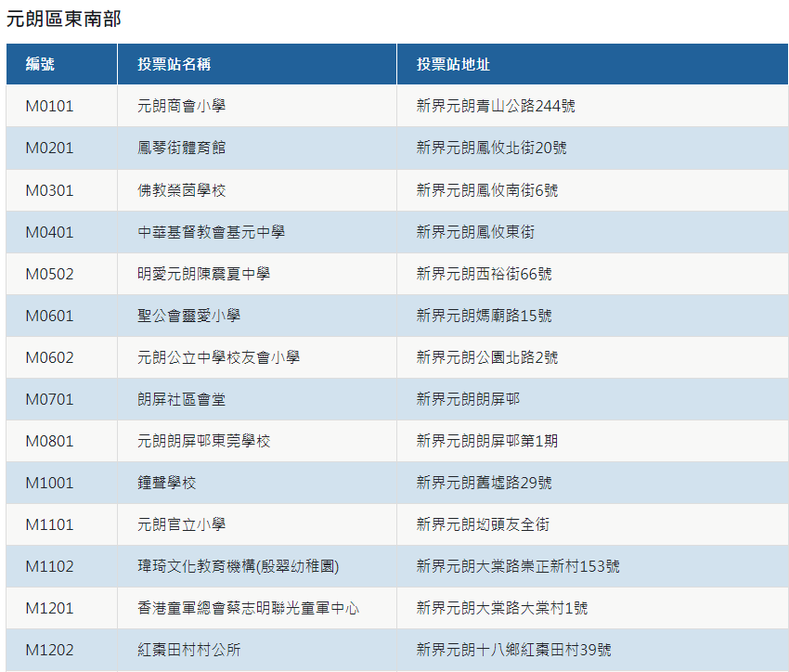Click the 投票站地址 column header
The image size is (789, 672).
(453, 64)
